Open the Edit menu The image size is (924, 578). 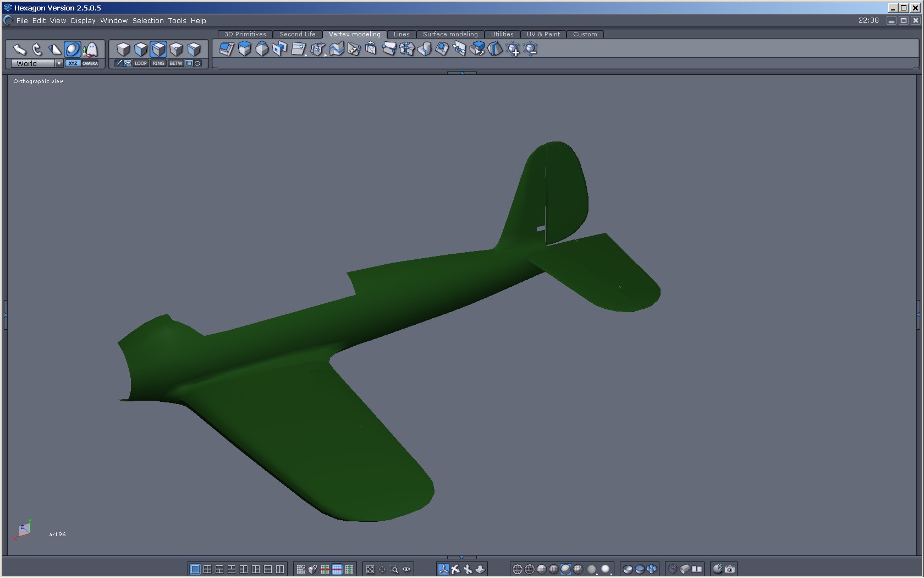[39, 20]
